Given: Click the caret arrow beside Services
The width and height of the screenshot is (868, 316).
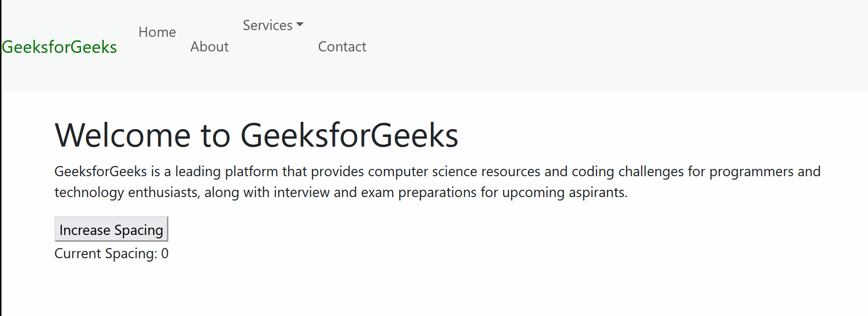Looking at the screenshot, I should (300, 24).
